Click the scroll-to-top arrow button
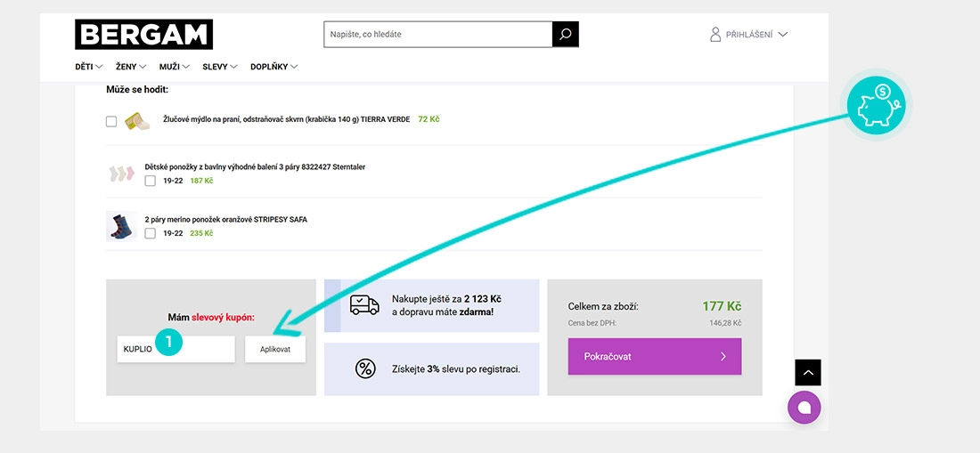Image resolution: width=980 pixels, height=453 pixels. (x=808, y=373)
